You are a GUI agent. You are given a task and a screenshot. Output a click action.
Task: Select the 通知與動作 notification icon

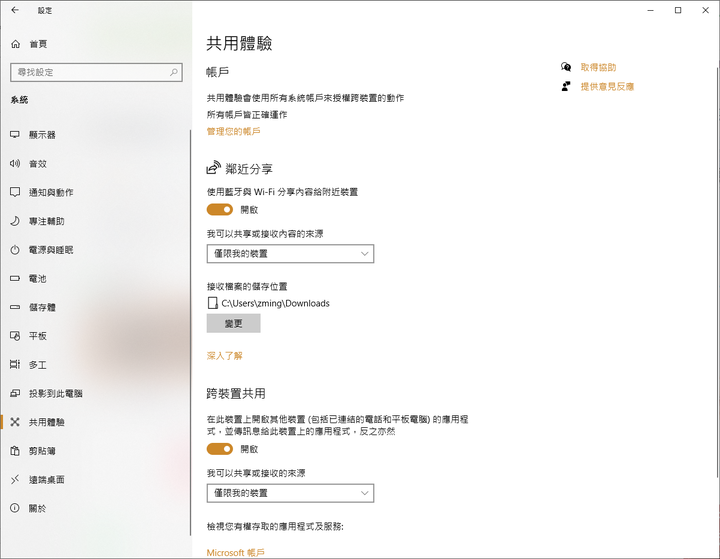pos(15,192)
